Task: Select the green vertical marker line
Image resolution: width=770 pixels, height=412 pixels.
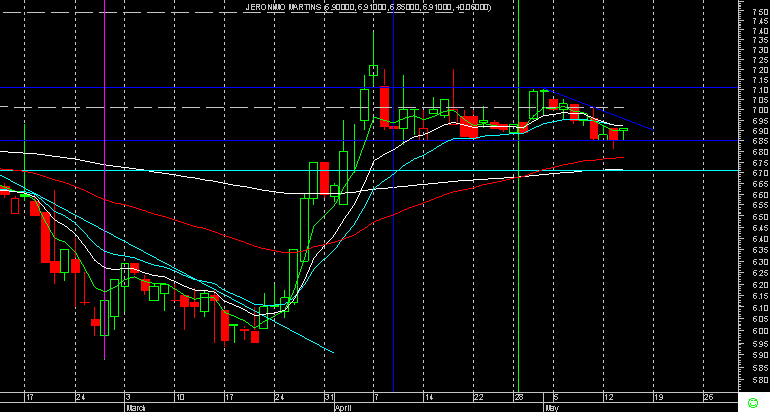Action: pos(519,196)
